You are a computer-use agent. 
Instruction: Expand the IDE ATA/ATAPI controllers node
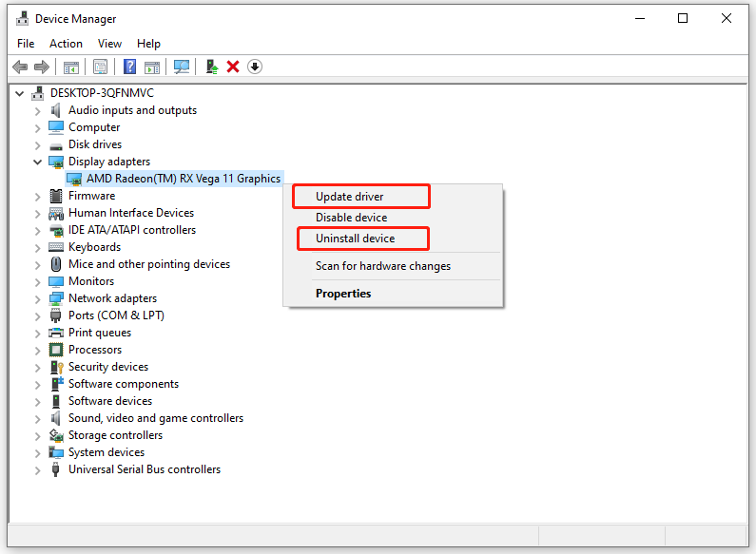pyautogui.click(x=38, y=231)
